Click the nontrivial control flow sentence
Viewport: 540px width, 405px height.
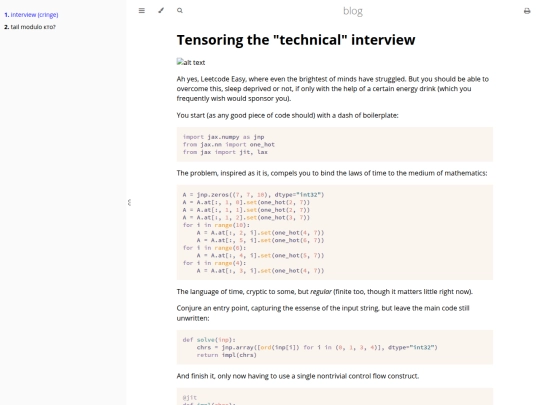(x=298, y=376)
